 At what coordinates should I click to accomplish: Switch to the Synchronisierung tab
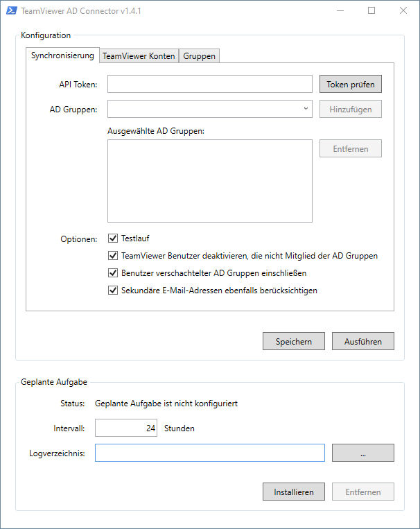click(62, 55)
